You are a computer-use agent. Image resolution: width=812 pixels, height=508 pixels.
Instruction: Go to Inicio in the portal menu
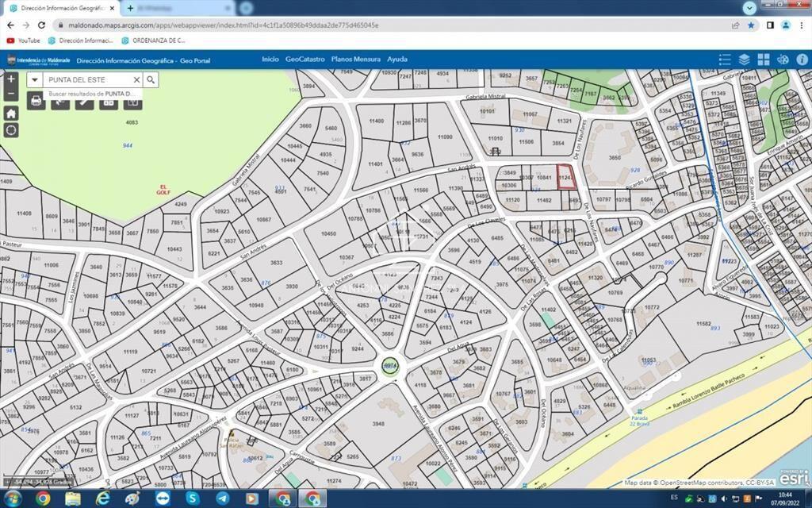pos(270,59)
